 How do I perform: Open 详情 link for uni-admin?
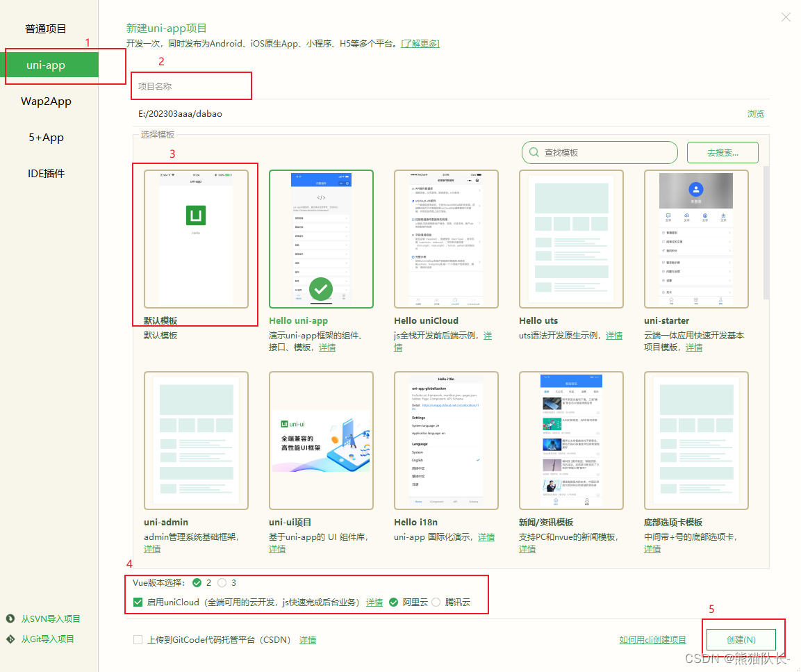pos(152,549)
